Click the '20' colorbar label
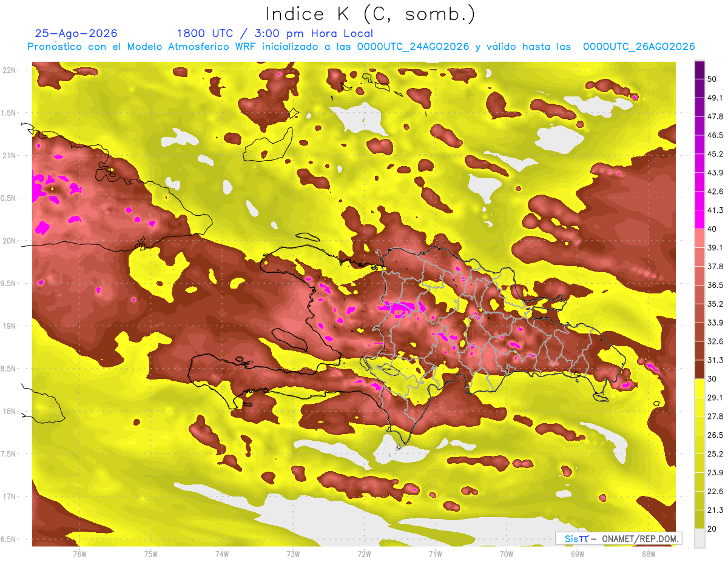Viewport: 728px width, 562px height. (x=712, y=529)
